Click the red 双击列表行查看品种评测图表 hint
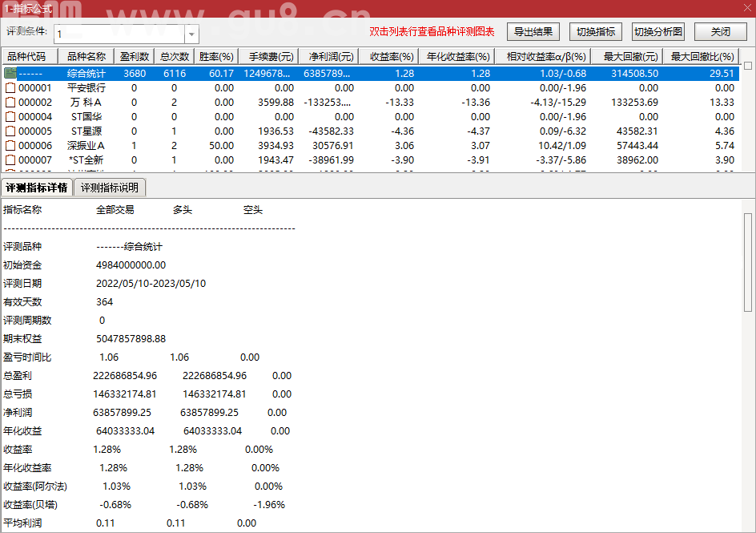756x533 pixels. pyautogui.click(x=432, y=32)
